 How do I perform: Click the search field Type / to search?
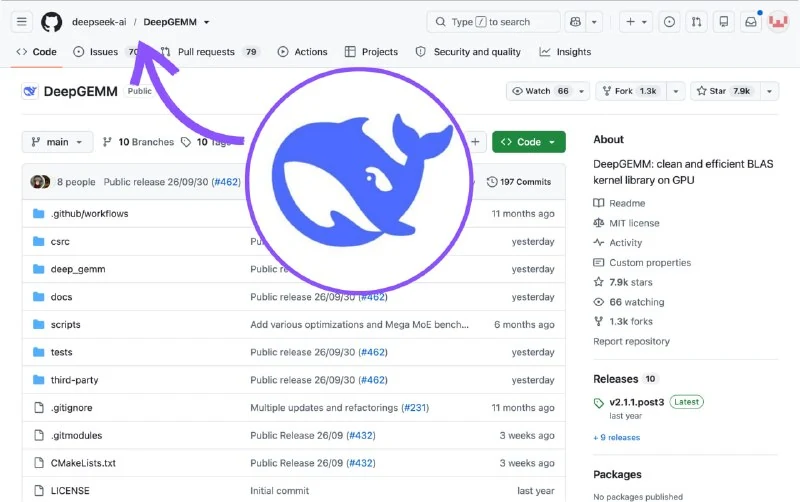tap(493, 21)
